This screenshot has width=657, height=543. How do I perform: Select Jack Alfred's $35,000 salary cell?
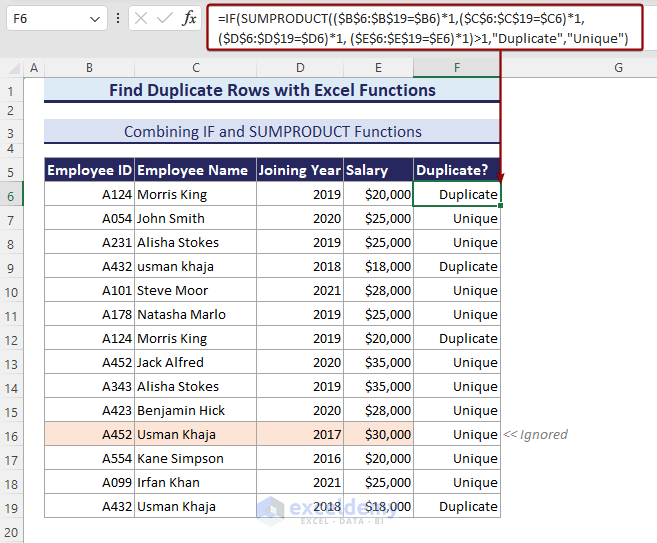(x=378, y=362)
